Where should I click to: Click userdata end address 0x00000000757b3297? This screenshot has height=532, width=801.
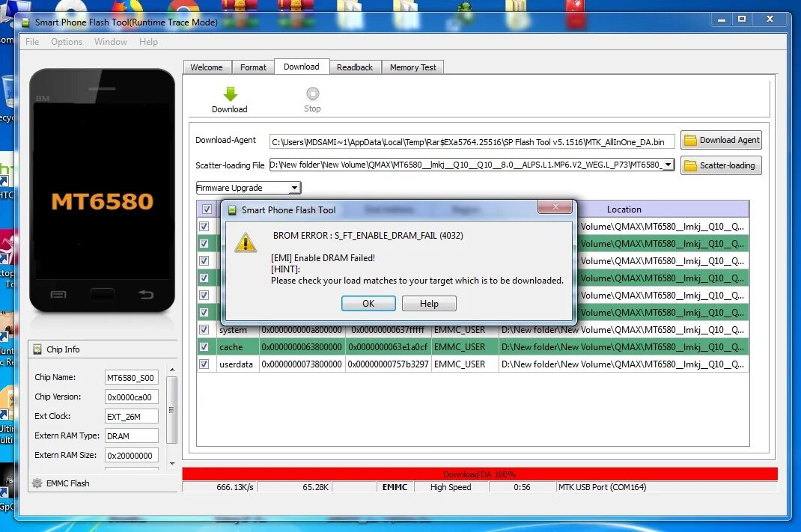click(x=389, y=364)
